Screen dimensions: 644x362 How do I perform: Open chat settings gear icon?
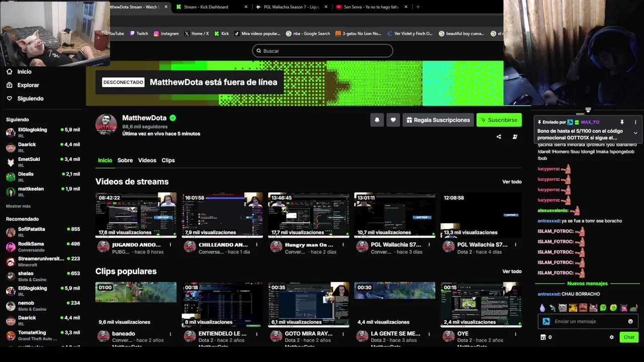tap(612, 337)
